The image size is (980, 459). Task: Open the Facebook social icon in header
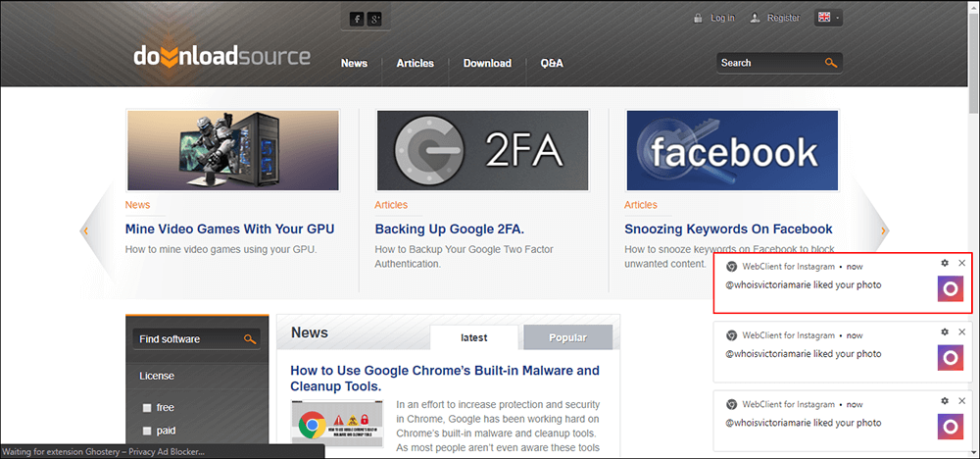click(x=357, y=20)
